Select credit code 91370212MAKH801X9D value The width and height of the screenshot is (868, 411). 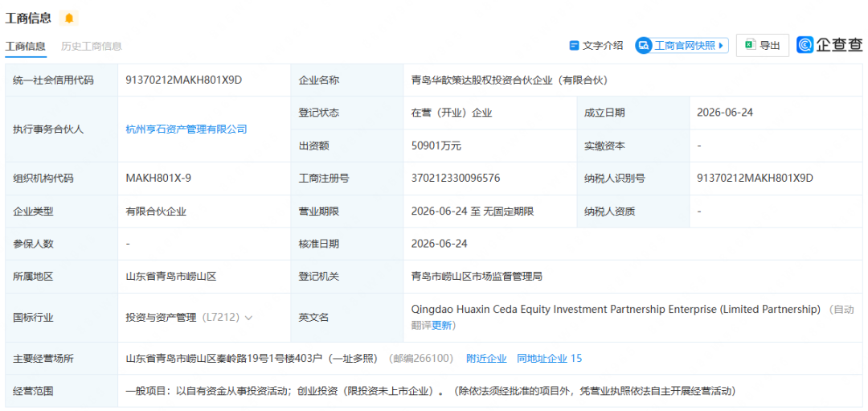pos(184,80)
